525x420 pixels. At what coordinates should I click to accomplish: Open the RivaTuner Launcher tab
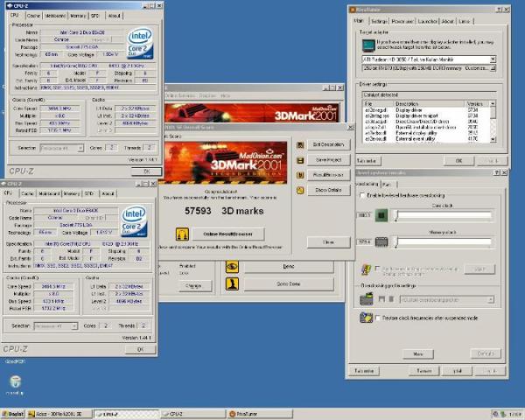427,21
